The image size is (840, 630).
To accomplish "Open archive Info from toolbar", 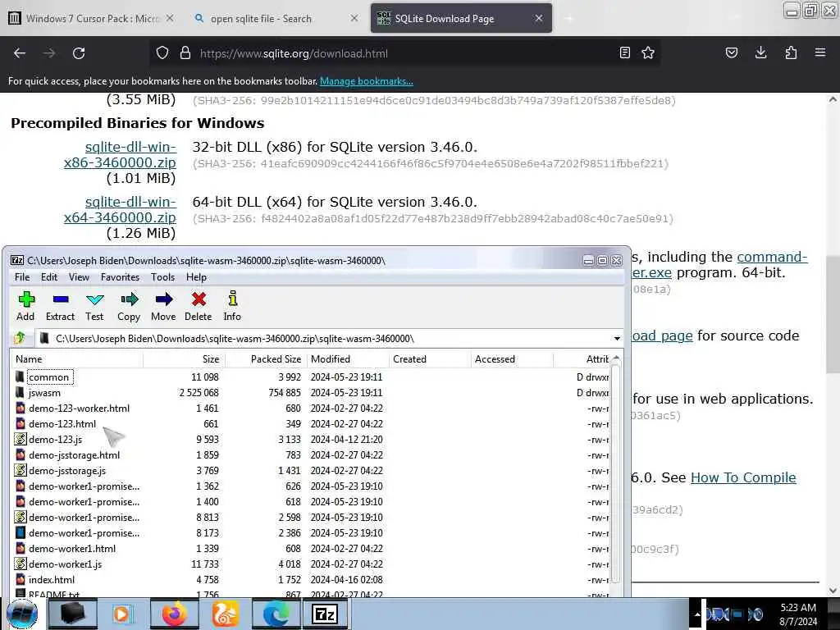I will pyautogui.click(x=232, y=307).
